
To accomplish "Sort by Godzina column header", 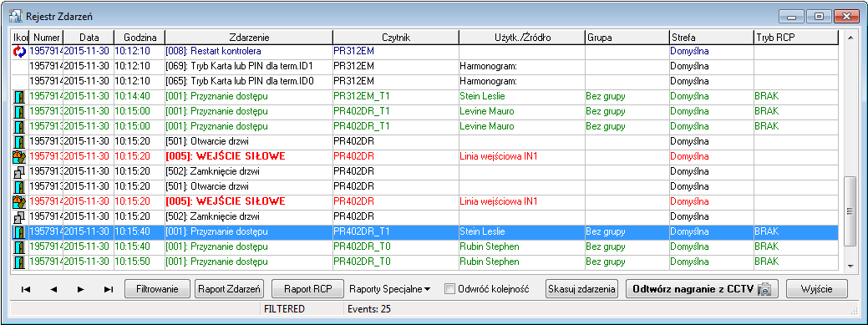I will (140, 38).
